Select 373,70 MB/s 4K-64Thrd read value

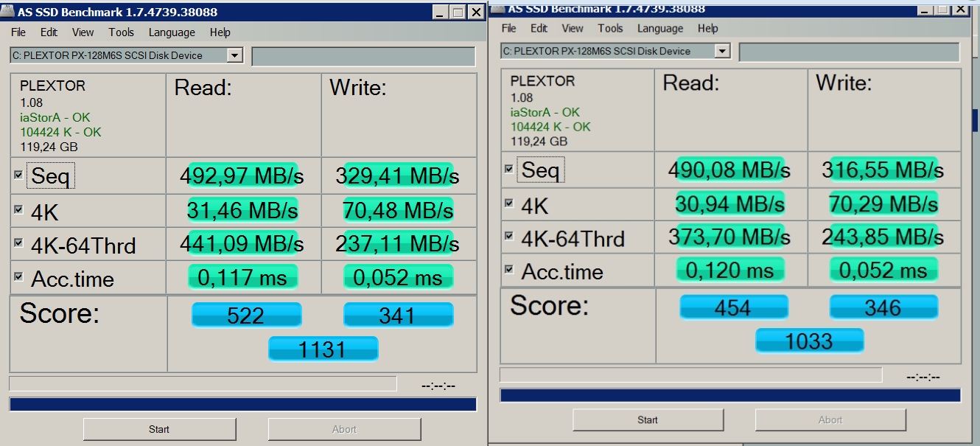coord(729,237)
